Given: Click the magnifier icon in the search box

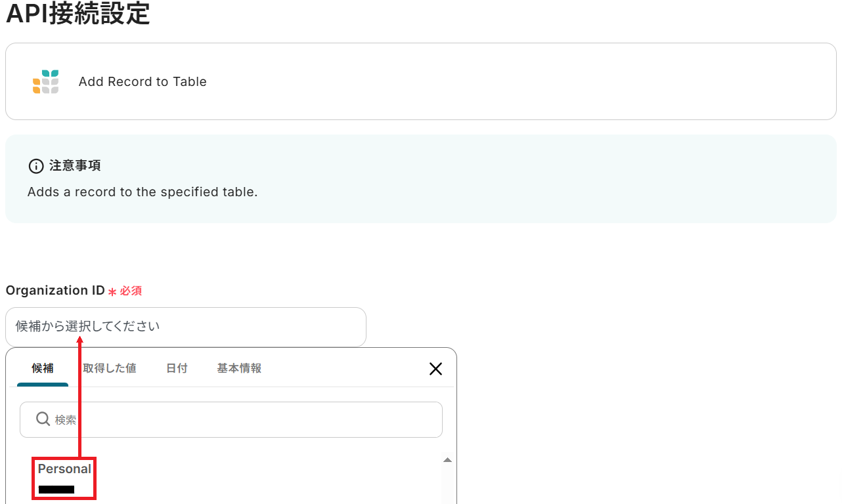Looking at the screenshot, I should (x=43, y=419).
